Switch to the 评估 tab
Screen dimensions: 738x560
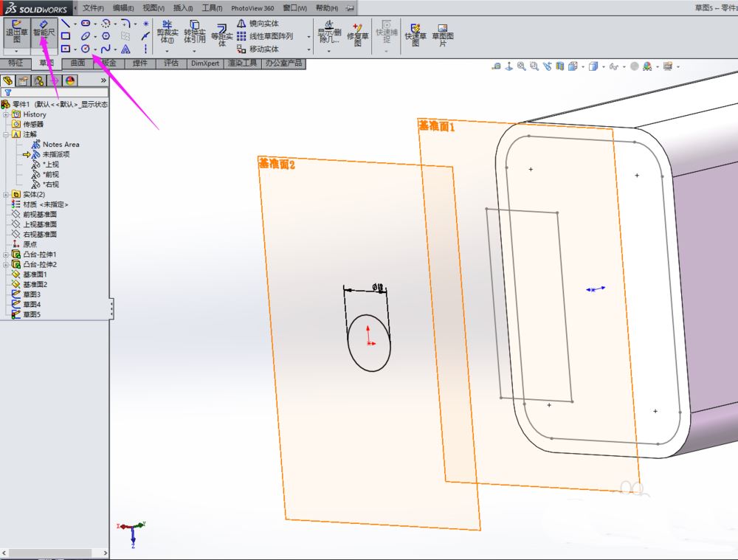point(171,63)
